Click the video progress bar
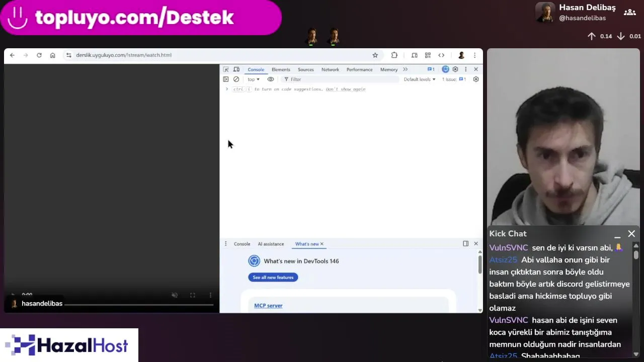Image resolution: width=644 pixels, height=362 pixels. pyautogui.click(x=138, y=304)
